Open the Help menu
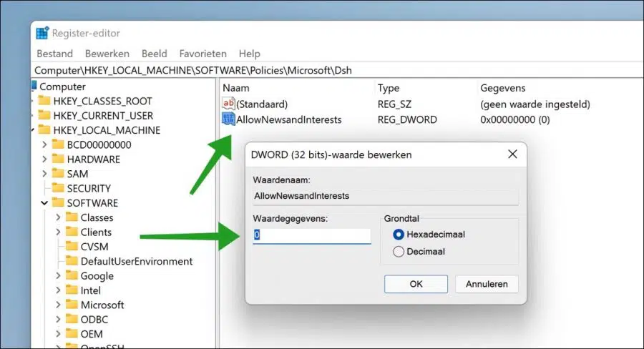This screenshot has width=644, height=349. (249, 54)
